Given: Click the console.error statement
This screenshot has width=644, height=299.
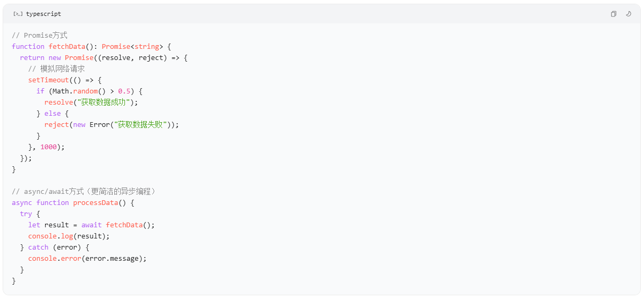Looking at the screenshot, I should click(x=87, y=258).
